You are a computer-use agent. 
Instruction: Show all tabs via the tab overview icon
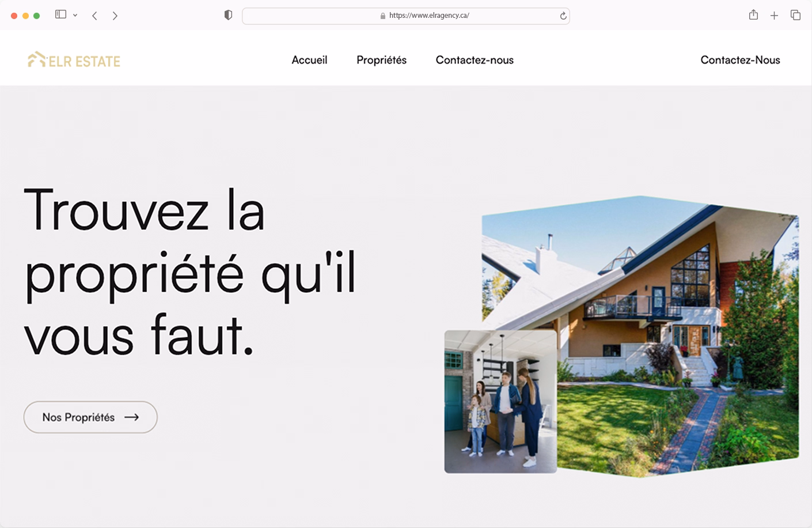click(x=794, y=16)
